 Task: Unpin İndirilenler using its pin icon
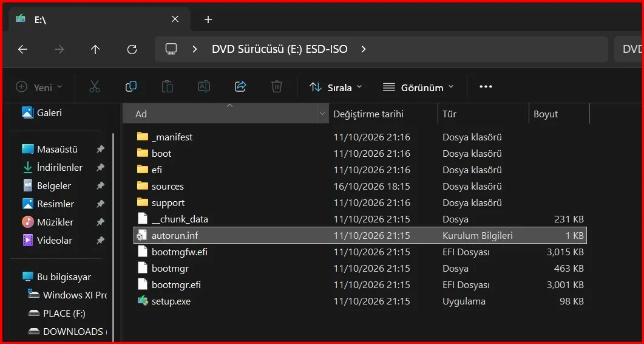[100, 168]
